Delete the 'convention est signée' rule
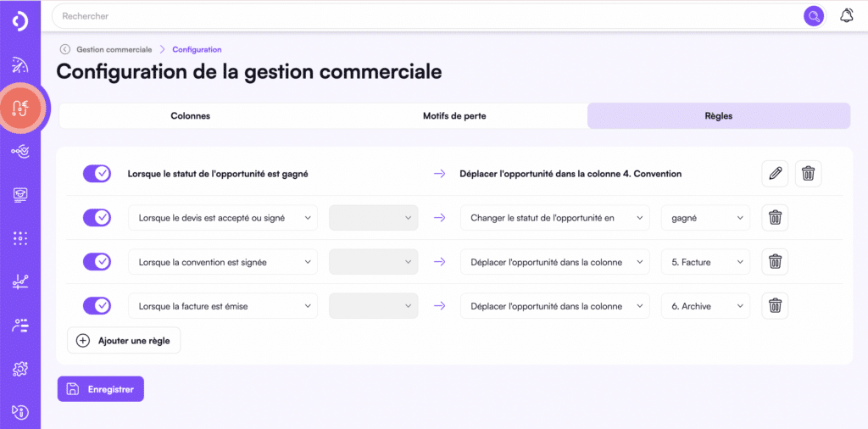The image size is (868, 429). (x=775, y=262)
